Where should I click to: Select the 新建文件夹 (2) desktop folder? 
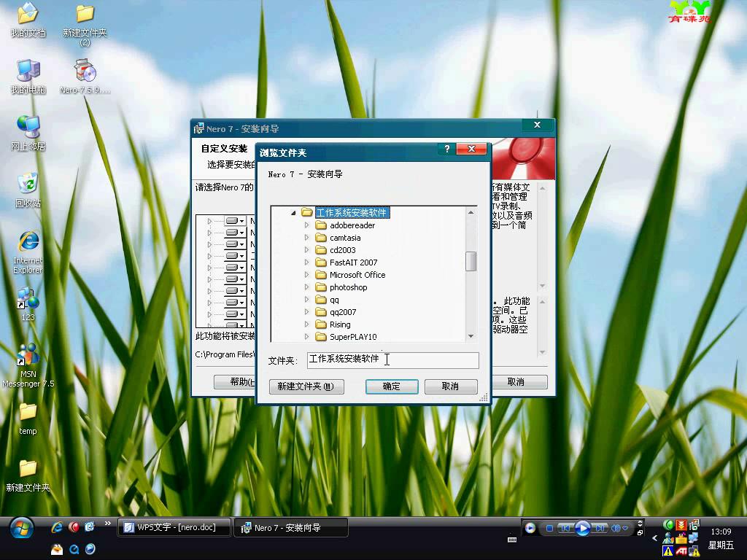click(x=85, y=25)
